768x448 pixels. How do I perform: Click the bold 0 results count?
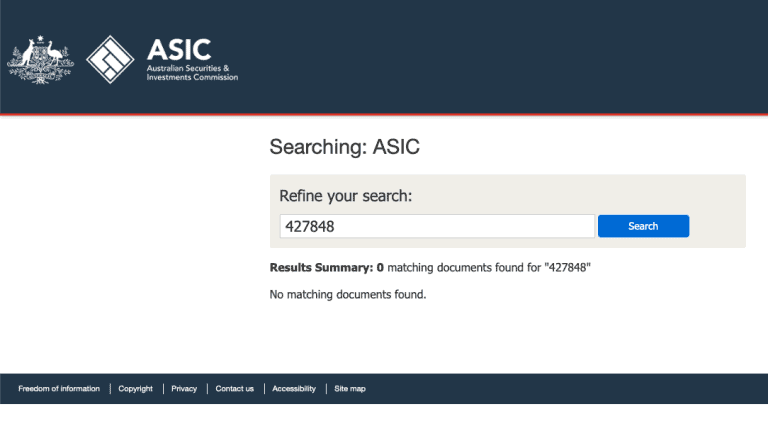(380, 268)
